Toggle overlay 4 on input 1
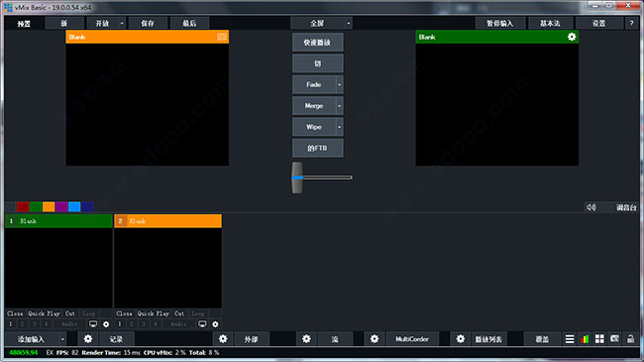644x362 pixels. (46, 324)
